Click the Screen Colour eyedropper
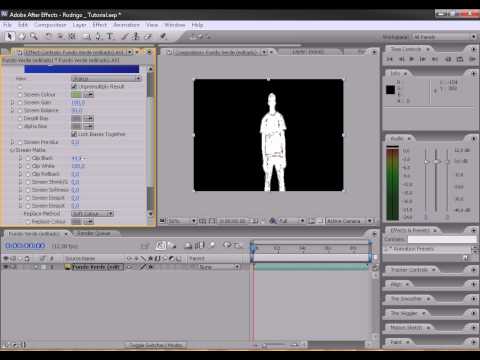 click(x=89, y=95)
